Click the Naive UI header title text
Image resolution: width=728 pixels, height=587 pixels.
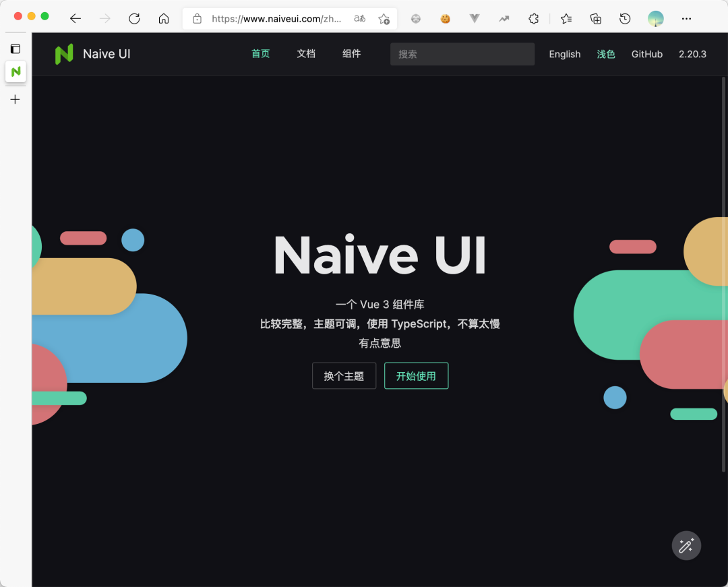107,54
